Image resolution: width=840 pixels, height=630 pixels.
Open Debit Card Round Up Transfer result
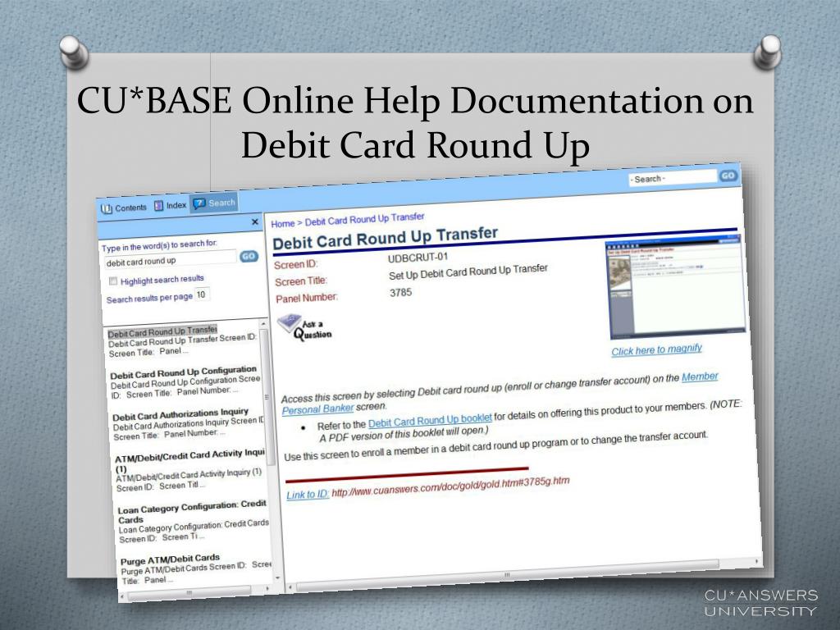tap(162, 331)
